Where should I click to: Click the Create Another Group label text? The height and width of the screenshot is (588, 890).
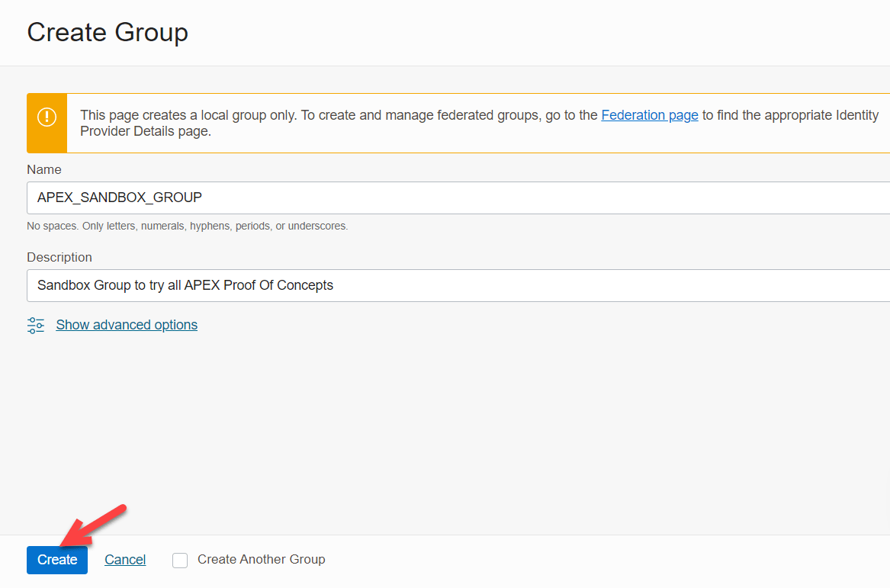click(x=261, y=560)
